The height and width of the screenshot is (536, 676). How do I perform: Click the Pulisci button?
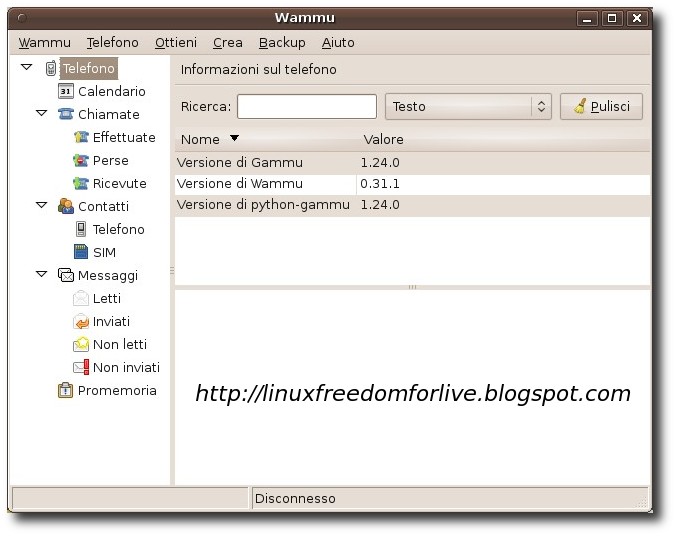(x=601, y=107)
